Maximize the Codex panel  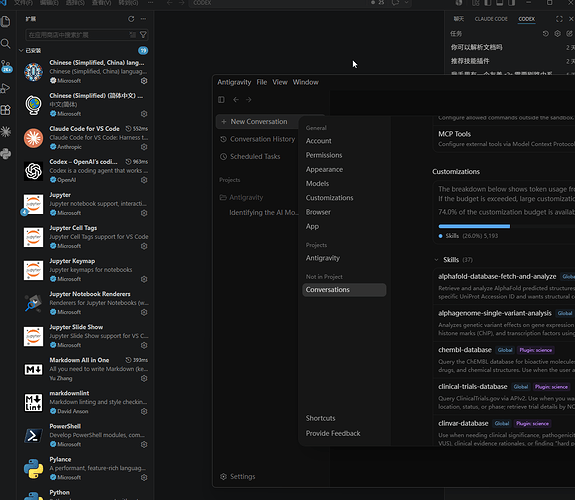click(559, 19)
